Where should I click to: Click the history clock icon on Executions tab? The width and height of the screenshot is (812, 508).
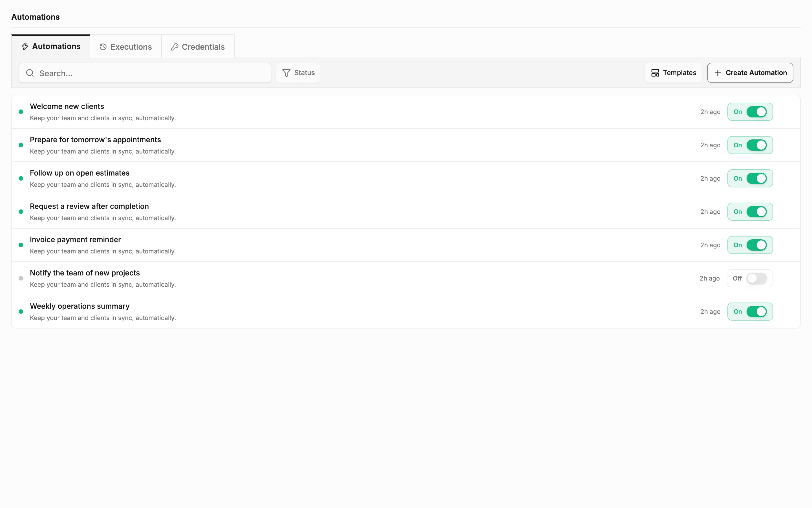coord(103,47)
